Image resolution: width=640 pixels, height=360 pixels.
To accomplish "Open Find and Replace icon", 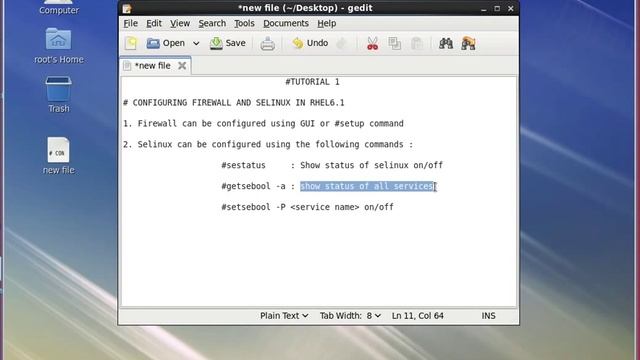I will 469,43.
